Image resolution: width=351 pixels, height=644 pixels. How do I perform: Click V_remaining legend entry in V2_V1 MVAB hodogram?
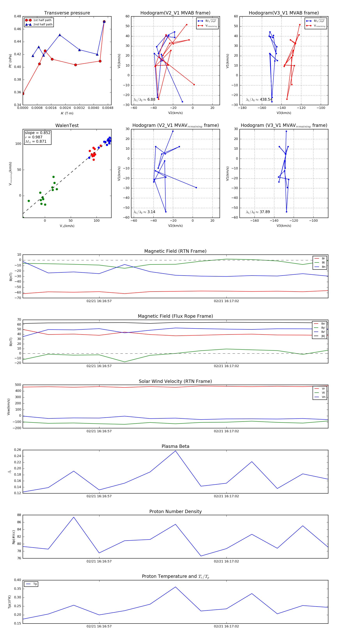pos(207,26)
